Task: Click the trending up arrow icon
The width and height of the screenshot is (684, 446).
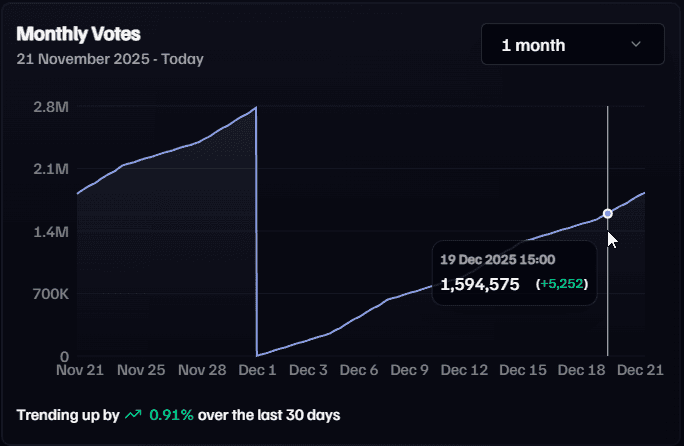Action: [x=133, y=414]
